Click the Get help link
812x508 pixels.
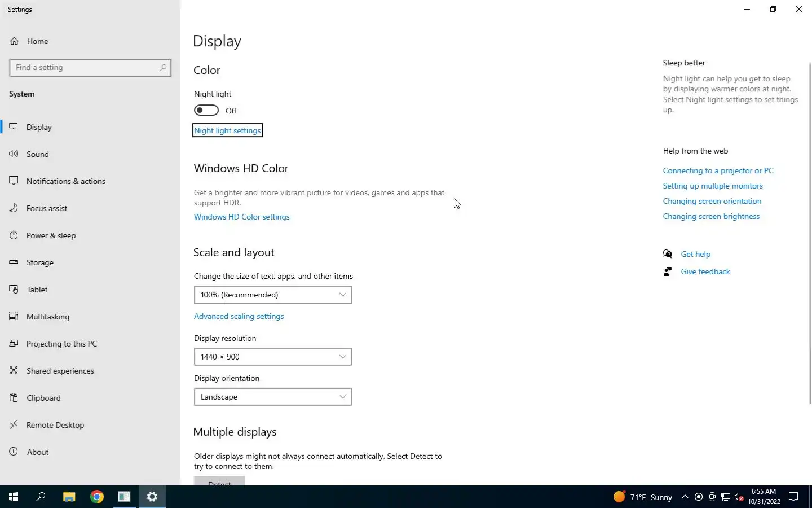click(x=695, y=254)
